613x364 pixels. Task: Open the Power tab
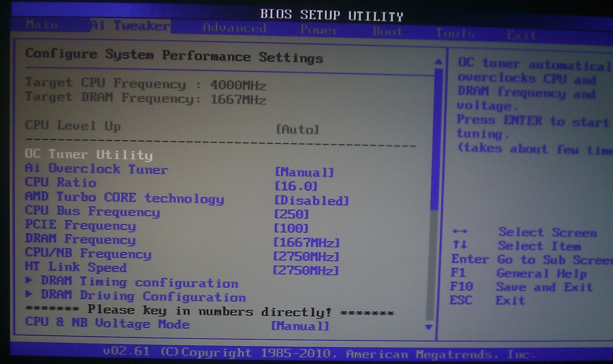click(x=319, y=30)
